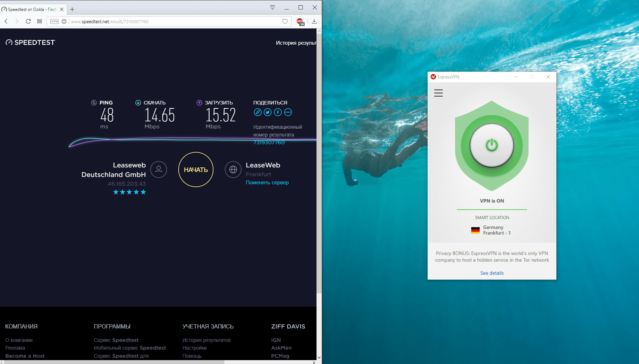Image resolution: width=639 pixels, height=364 pixels.
Task: Open browser downloads icon
Action: click(x=314, y=22)
